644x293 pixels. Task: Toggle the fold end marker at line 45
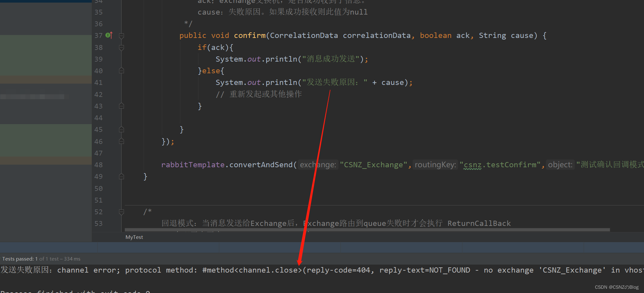(x=122, y=129)
